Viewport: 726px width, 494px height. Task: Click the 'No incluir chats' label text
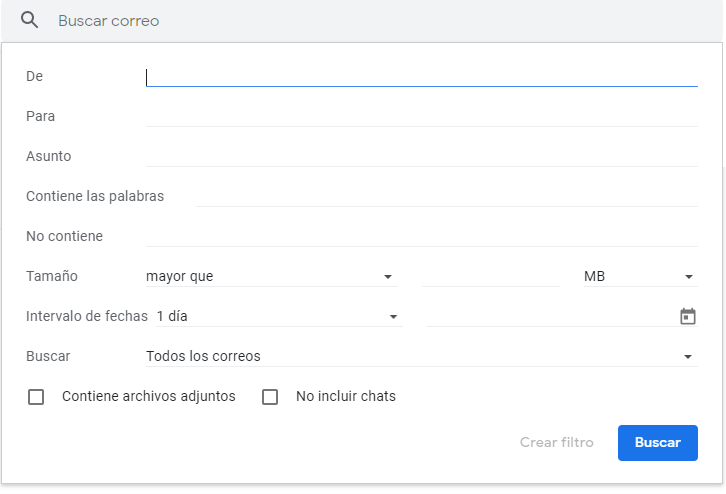(346, 396)
